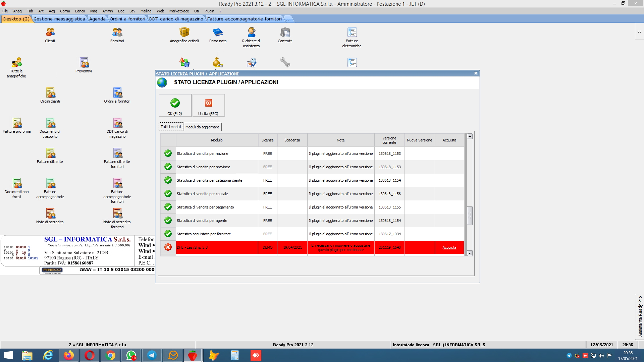Viewport: 644px width, 362px height.
Task: Sort by Scadenza column header
Action: tap(292, 140)
